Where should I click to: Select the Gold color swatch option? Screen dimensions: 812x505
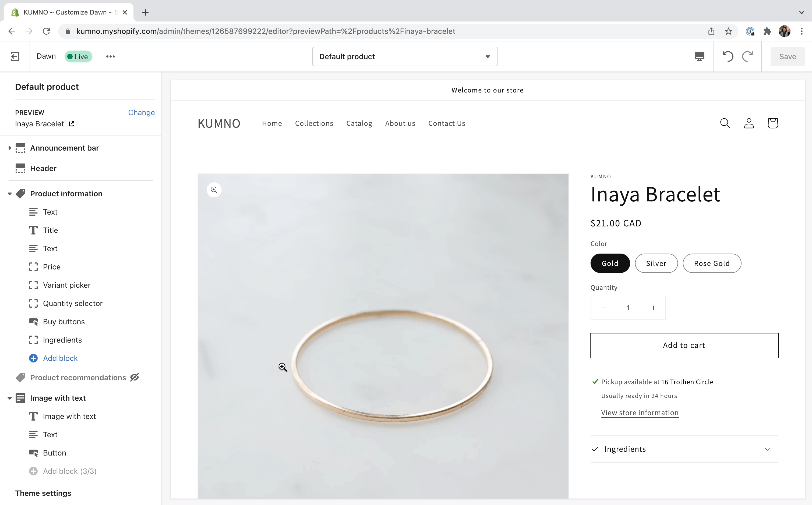point(609,263)
